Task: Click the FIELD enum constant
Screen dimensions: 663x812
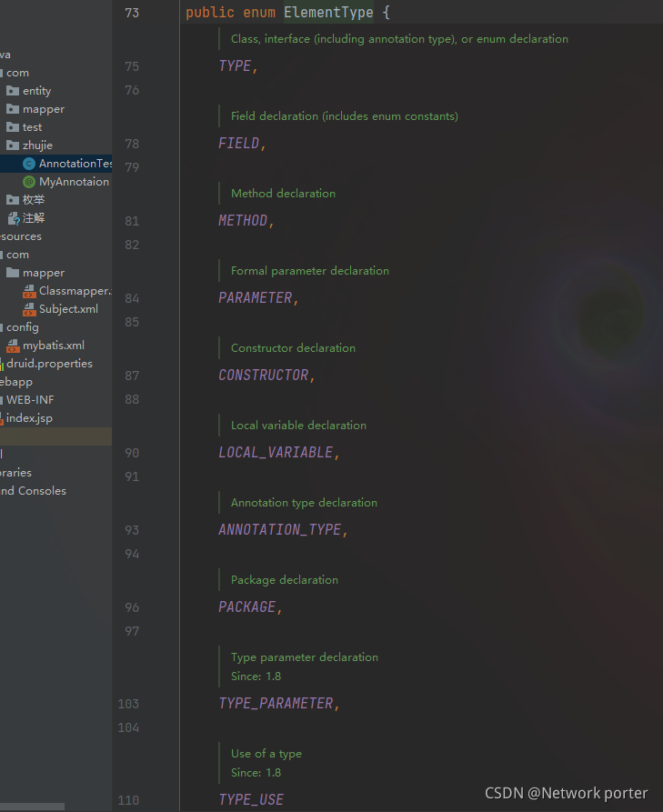Action: click(238, 144)
